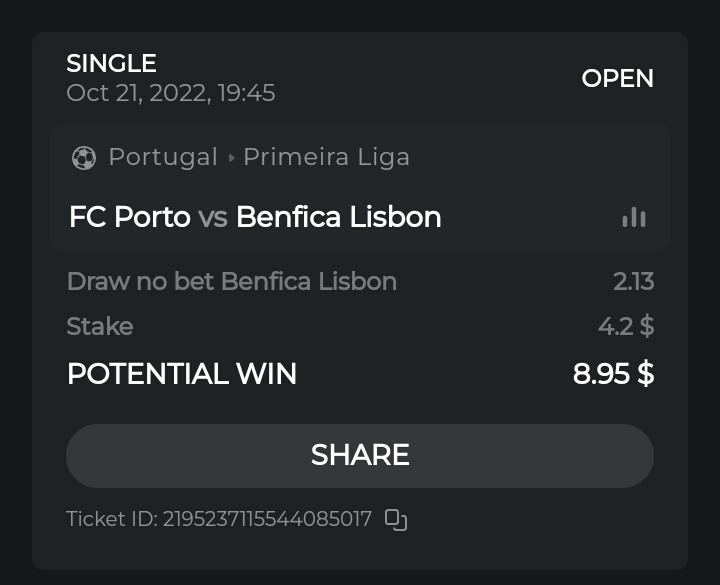Click the POTENTIAL WIN label
This screenshot has width=720, height=585.
tap(181, 374)
